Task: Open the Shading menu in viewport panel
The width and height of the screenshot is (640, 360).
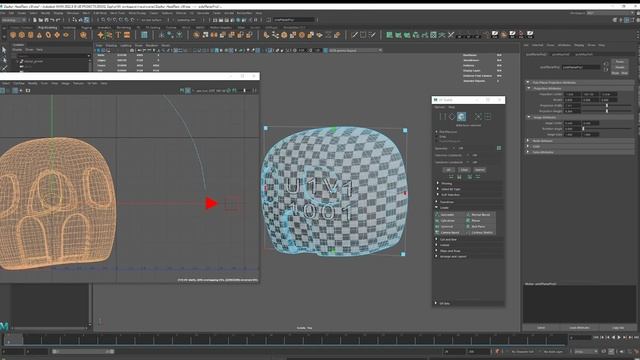Action: pyautogui.click(x=111, y=45)
